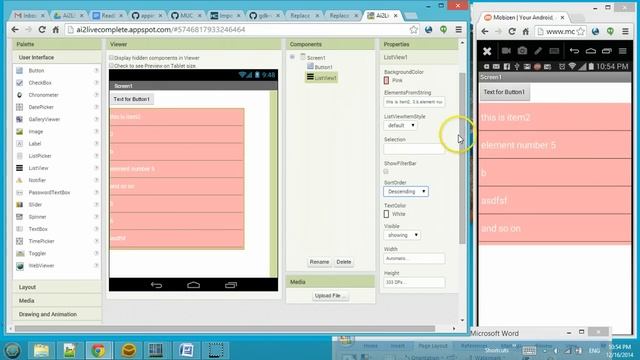Select the PasswordTextBox palette icon
Viewport: 640px width, 360px height.
click(20, 192)
